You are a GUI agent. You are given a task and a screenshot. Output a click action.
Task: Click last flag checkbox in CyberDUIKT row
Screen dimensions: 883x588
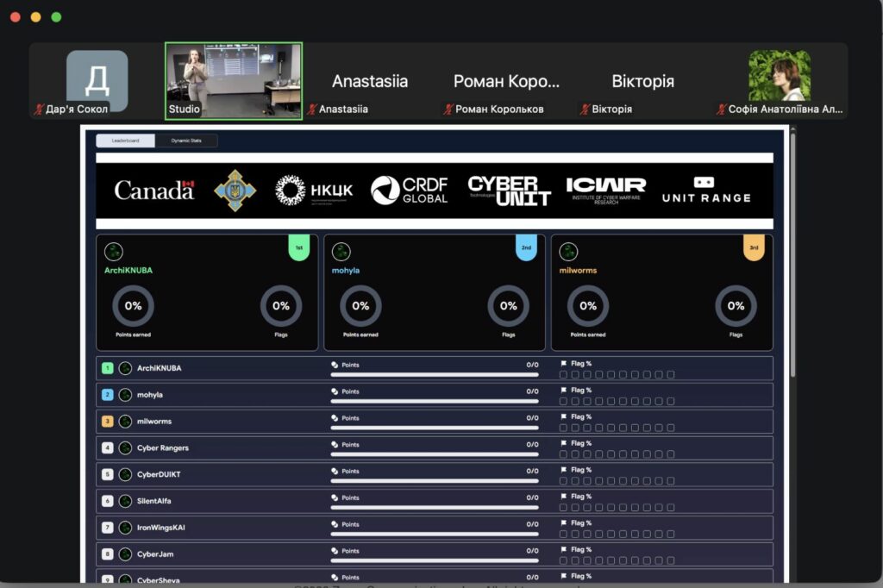(x=671, y=482)
